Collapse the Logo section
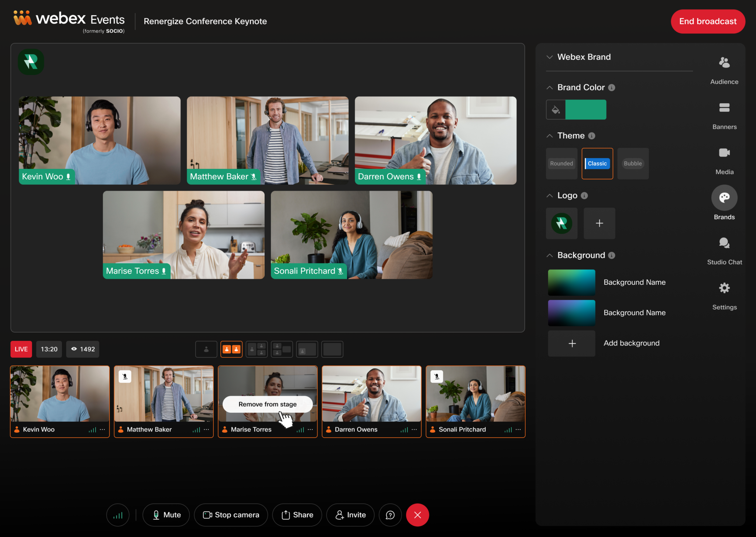Viewport: 756px width, 537px height. pos(549,195)
